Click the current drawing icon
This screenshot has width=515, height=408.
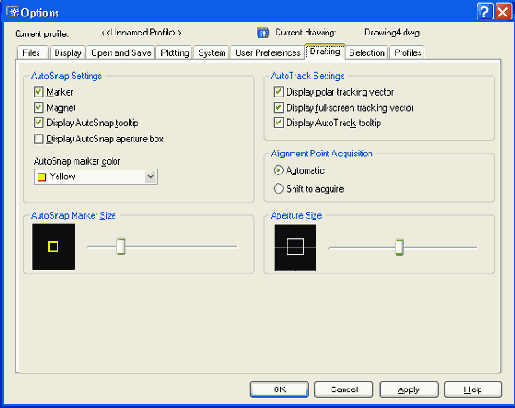tap(263, 33)
